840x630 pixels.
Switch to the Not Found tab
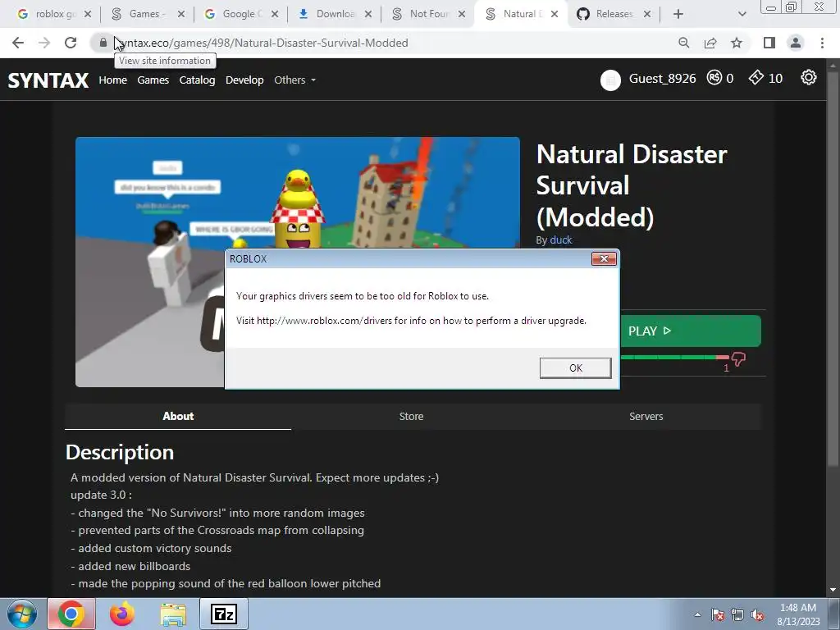pos(421,14)
